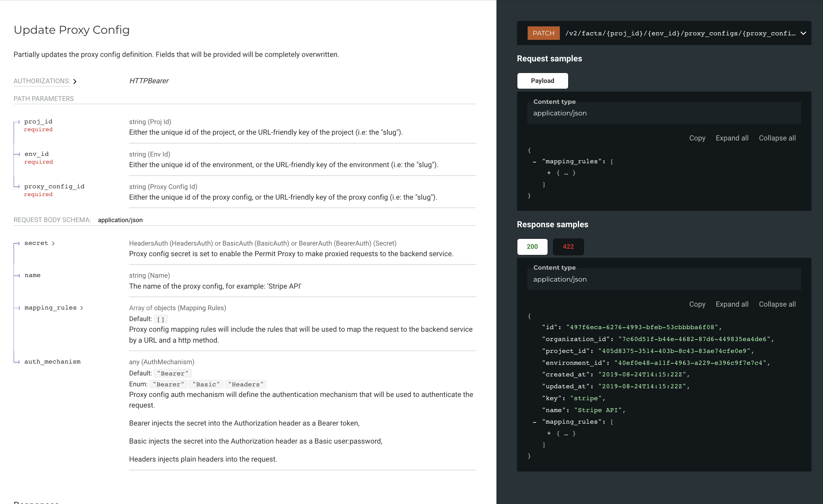Collapse the mapping_rules array in response sample
823x504 pixels.
point(535,422)
